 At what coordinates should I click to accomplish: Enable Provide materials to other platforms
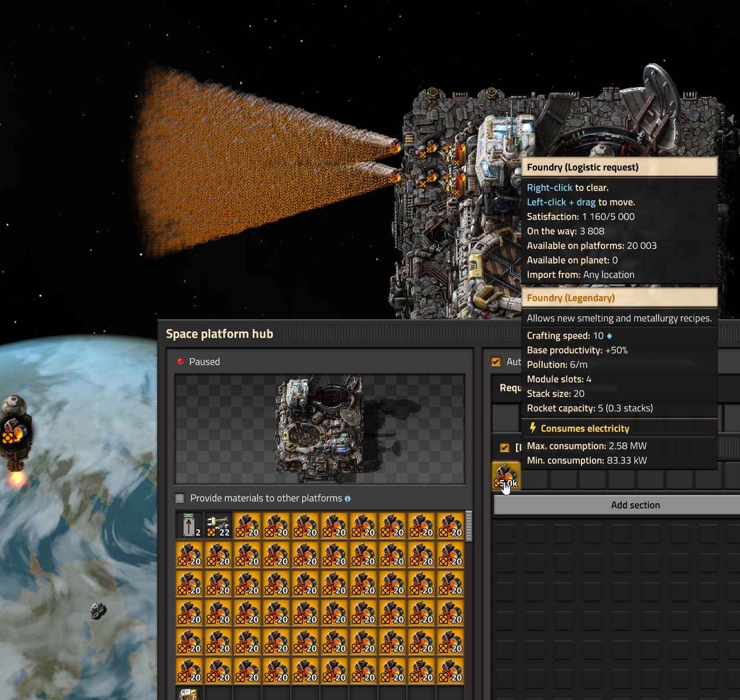[180, 499]
